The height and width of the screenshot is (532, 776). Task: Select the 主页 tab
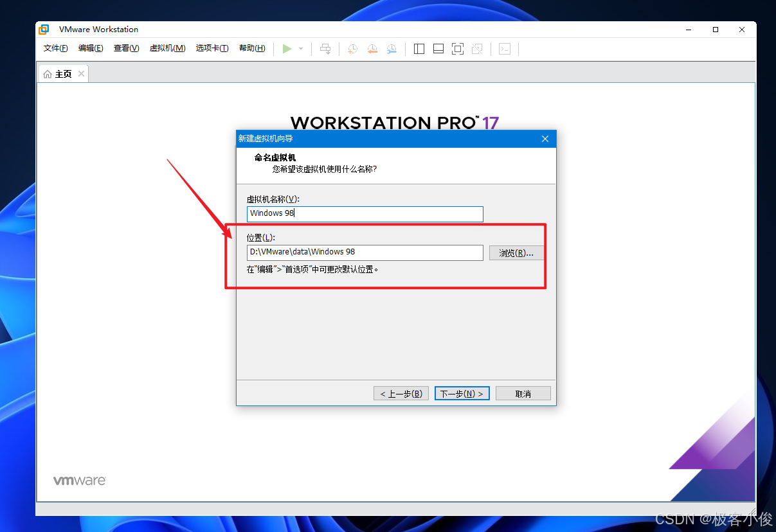(63, 74)
